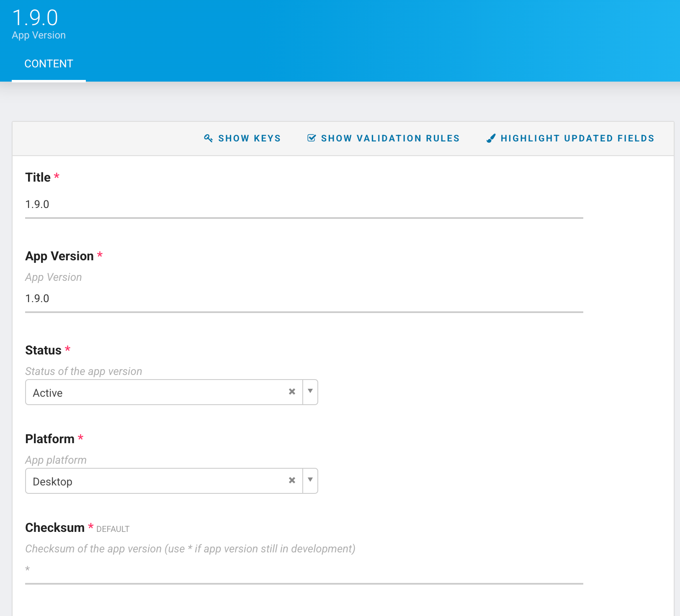The width and height of the screenshot is (680, 616).
Task: Click the DEFAULT badge next to Checksum
Action: (113, 529)
